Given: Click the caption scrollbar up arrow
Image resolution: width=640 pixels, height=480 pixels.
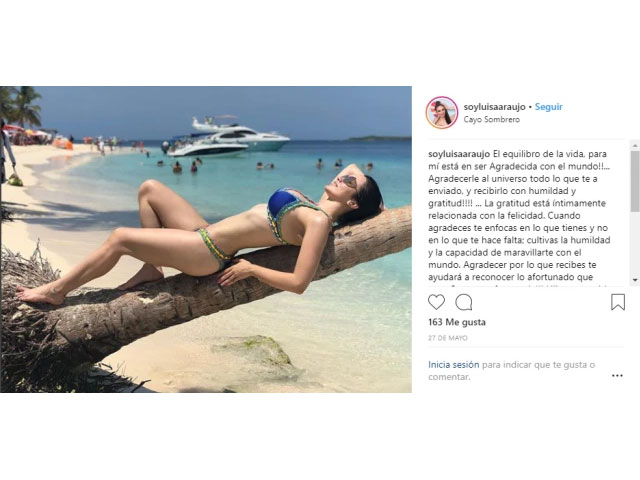Looking at the screenshot, I should pyautogui.click(x=635, y=145).
